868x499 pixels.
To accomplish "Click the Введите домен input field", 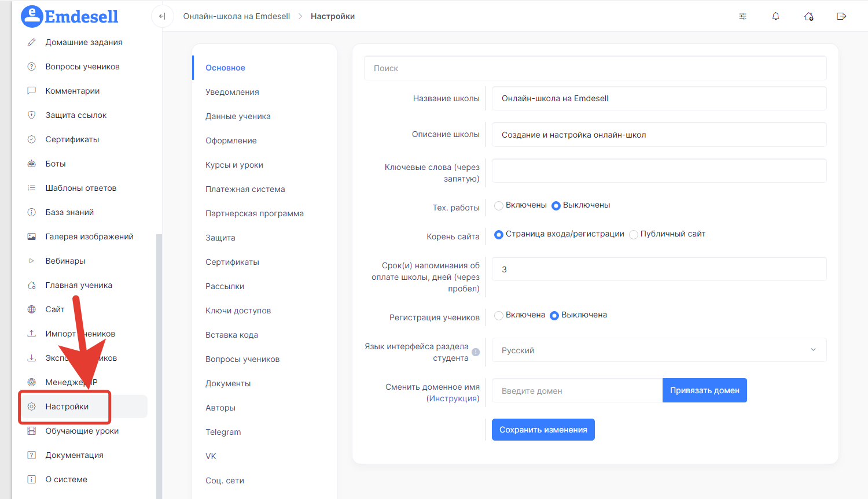I will [x=577, y=390].
